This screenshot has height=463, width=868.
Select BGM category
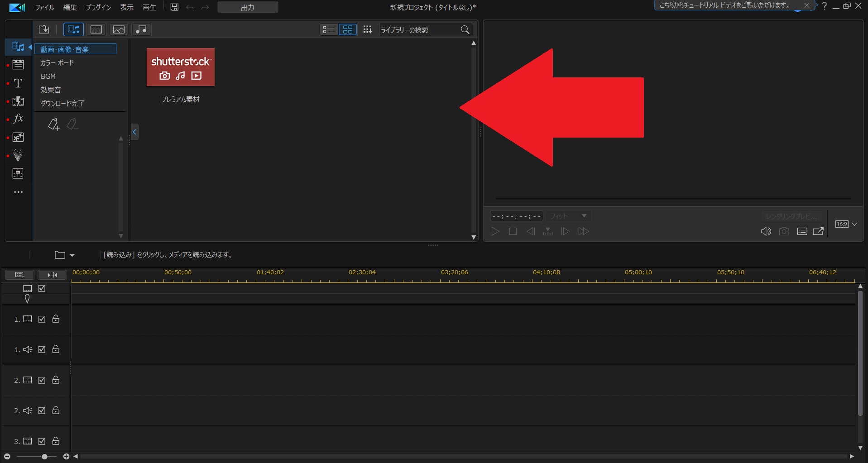pos(48,76)
